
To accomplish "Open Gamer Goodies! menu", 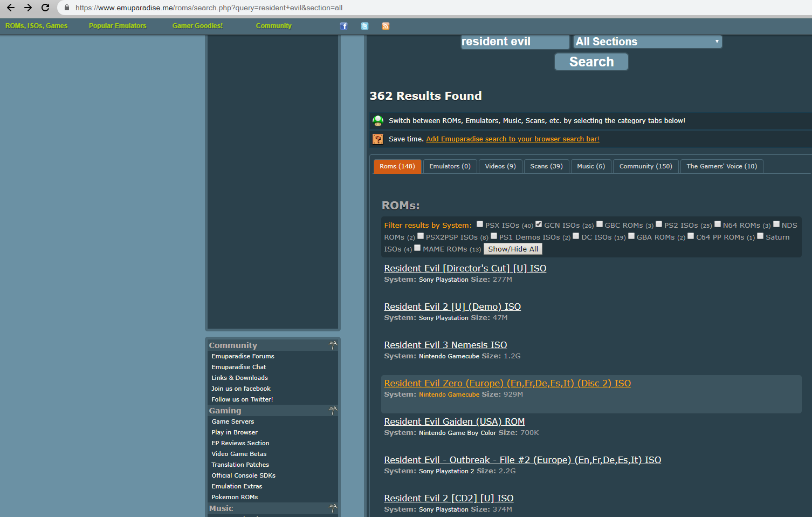I will (197, 26).
